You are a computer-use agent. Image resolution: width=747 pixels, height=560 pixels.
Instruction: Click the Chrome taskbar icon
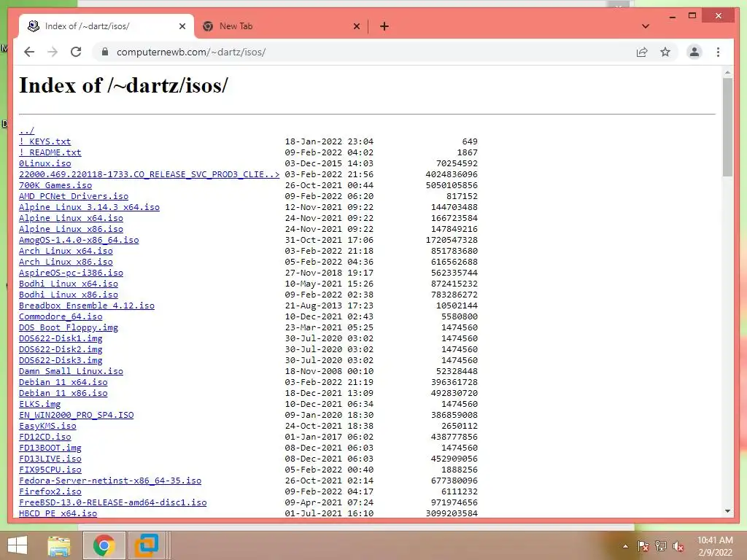click(104, 545)
